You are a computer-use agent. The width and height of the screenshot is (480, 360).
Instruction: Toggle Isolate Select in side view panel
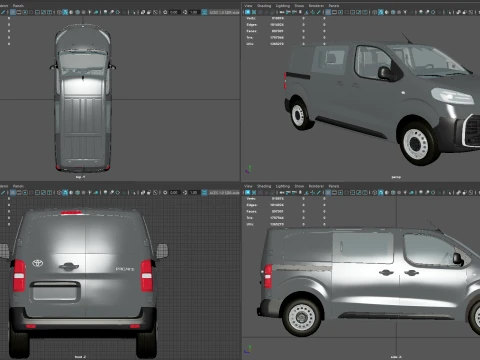coord(449,192)
